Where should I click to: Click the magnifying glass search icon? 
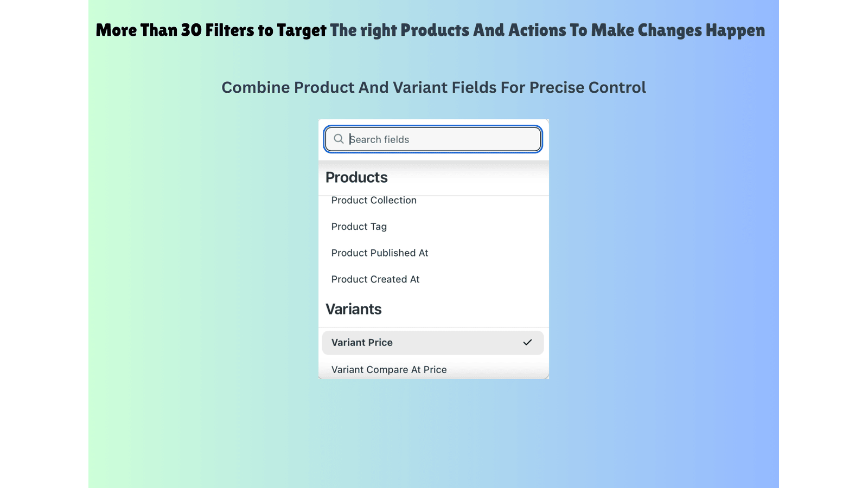pos(339,139)
